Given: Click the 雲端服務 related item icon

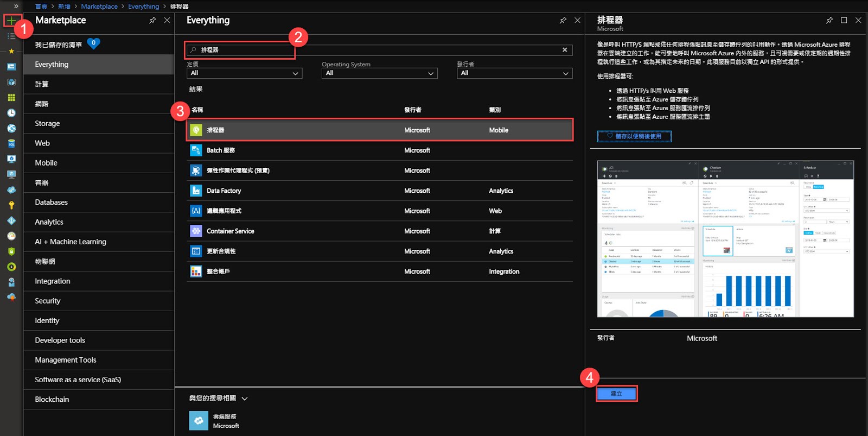Looking at the screenshot, I should point(199,421).
